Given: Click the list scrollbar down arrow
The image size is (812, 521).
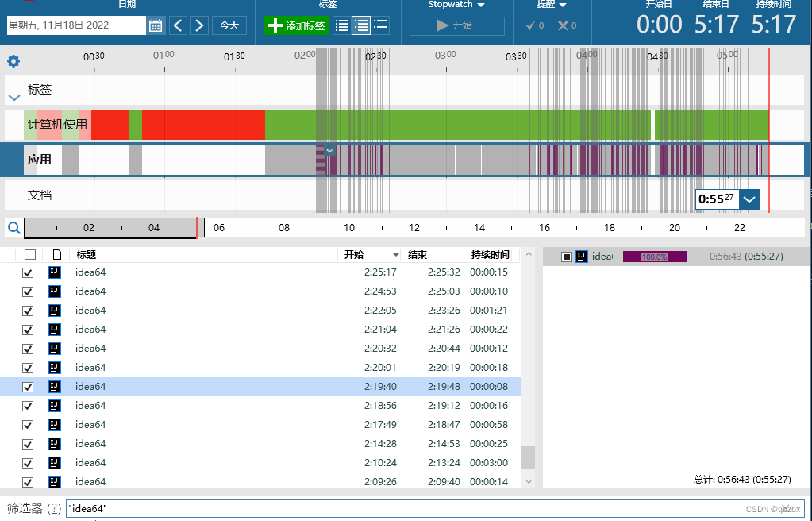Looking at the screenshot, I should pyautogui.click(x=528, y=481).
